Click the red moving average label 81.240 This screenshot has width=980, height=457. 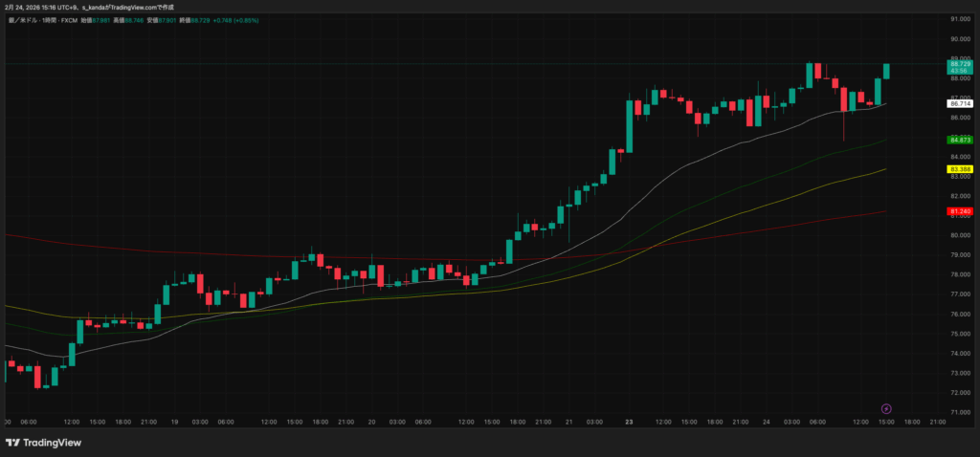point(959,210)
